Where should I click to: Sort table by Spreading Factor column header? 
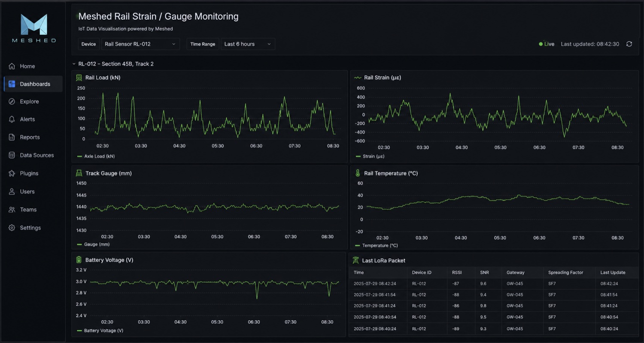click(x=565, y=272)
